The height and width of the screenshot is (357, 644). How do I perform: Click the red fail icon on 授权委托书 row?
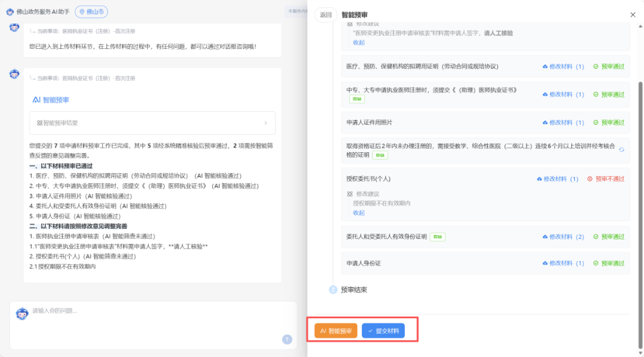(590, 179)
